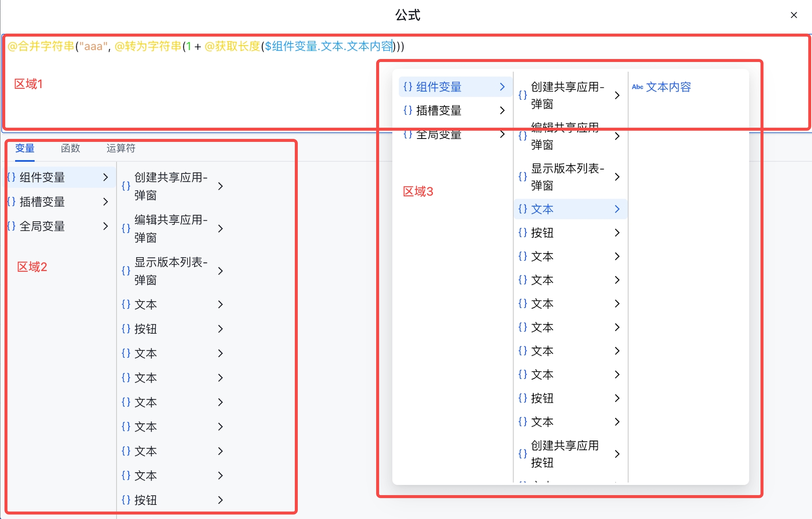The image size is (812, 519).
Task: Click braces icon of 全局变量 in lower panel
Action: click(11, 226)
